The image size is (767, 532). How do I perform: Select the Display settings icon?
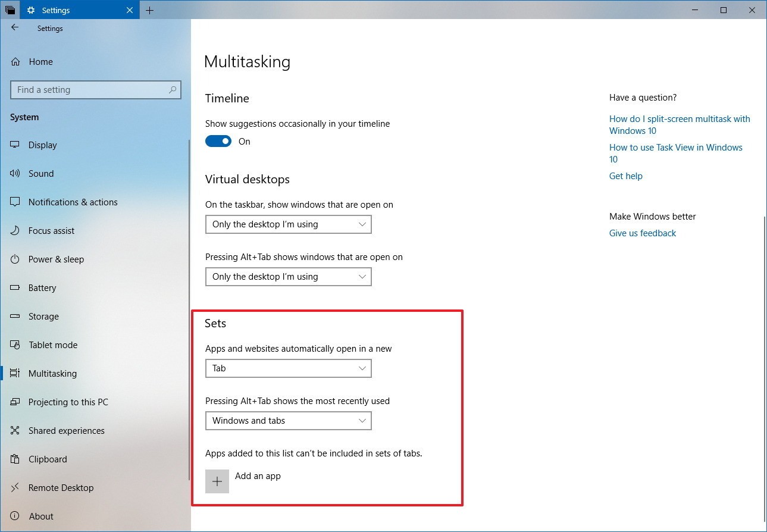15,145
